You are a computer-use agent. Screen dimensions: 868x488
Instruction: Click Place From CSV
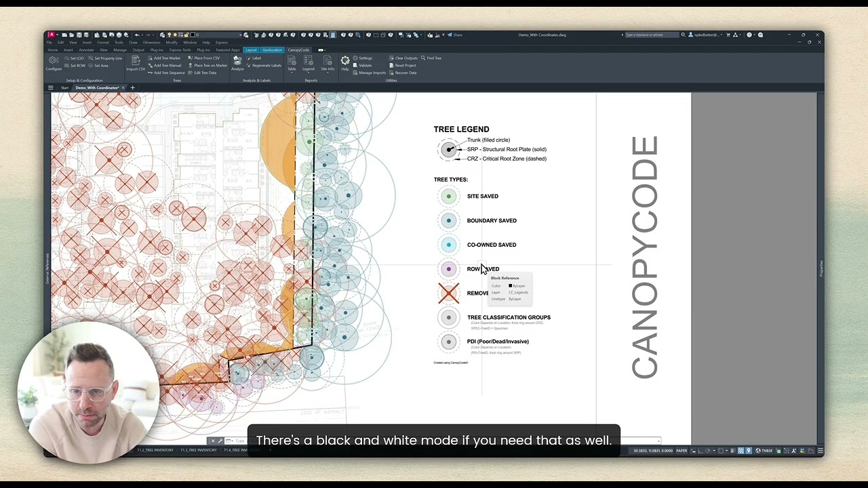(x=203, y=58)
